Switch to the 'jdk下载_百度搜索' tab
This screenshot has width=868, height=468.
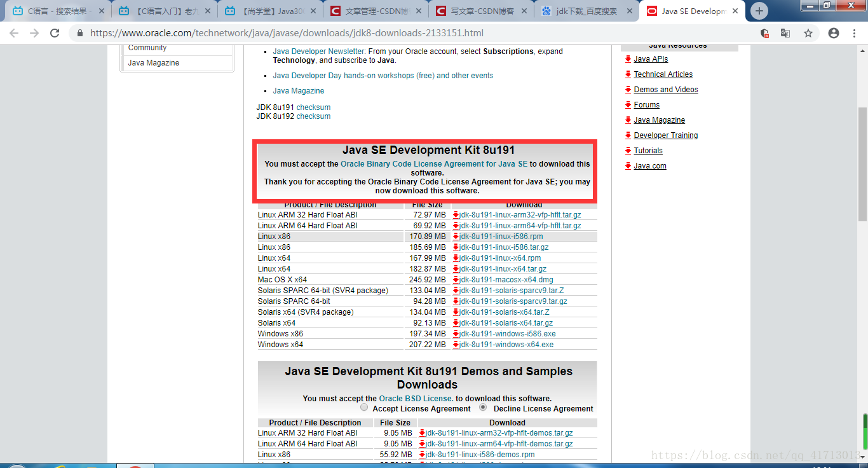(586, 11)
